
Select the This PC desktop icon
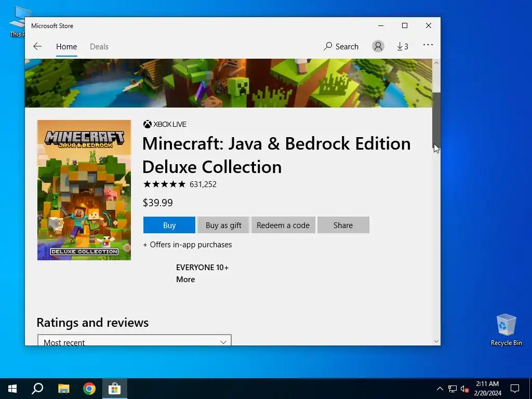17,21
